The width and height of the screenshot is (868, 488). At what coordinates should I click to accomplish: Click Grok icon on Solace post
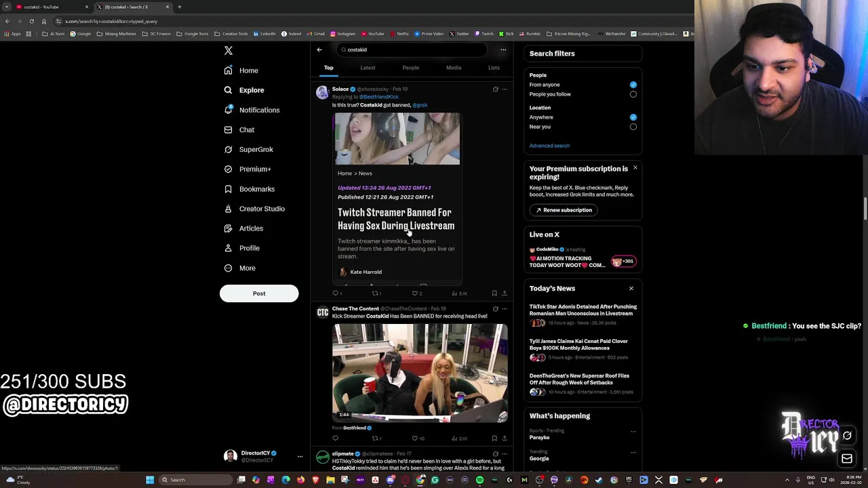pos(495,89)
